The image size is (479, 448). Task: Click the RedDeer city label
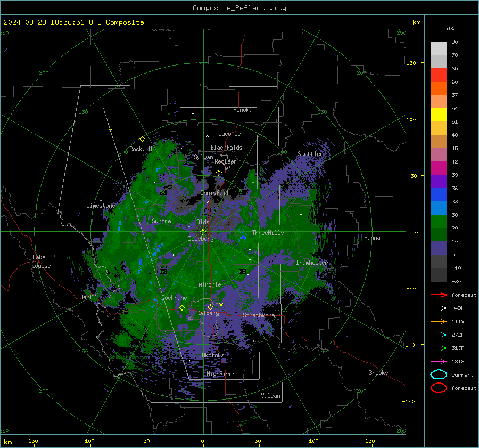(x=226, y=161)
